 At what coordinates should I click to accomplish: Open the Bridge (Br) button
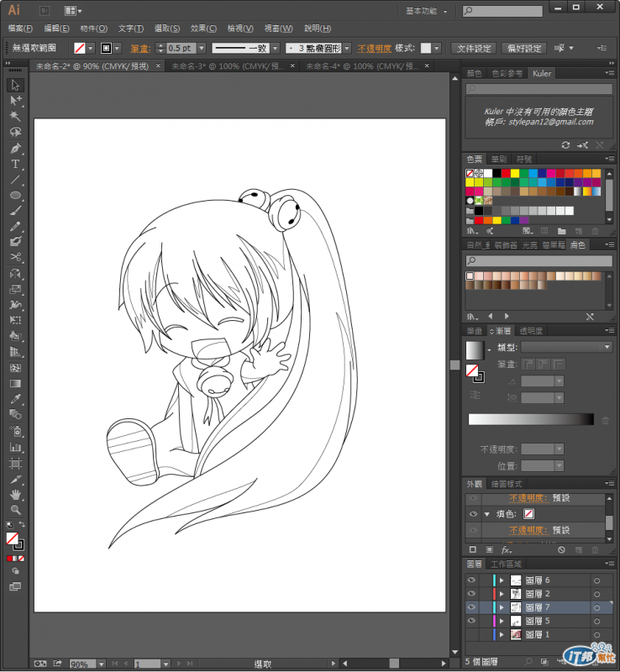coord(45,11)
